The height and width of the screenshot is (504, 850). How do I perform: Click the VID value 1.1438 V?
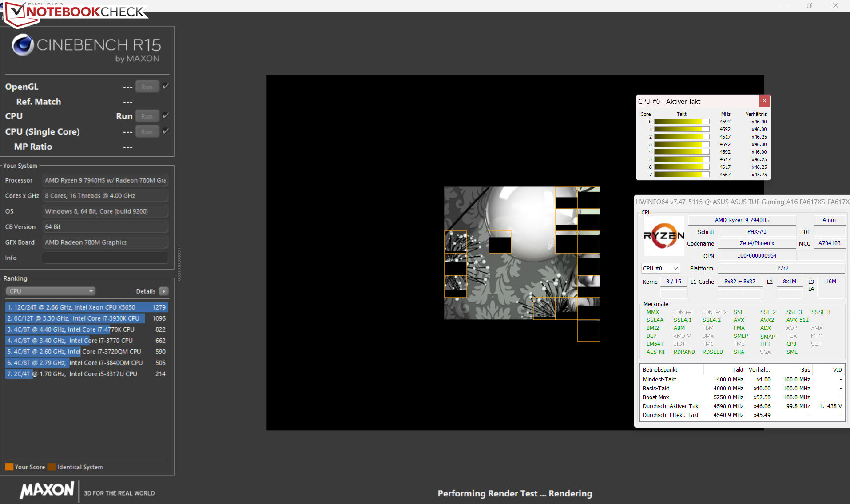point(830,406)
